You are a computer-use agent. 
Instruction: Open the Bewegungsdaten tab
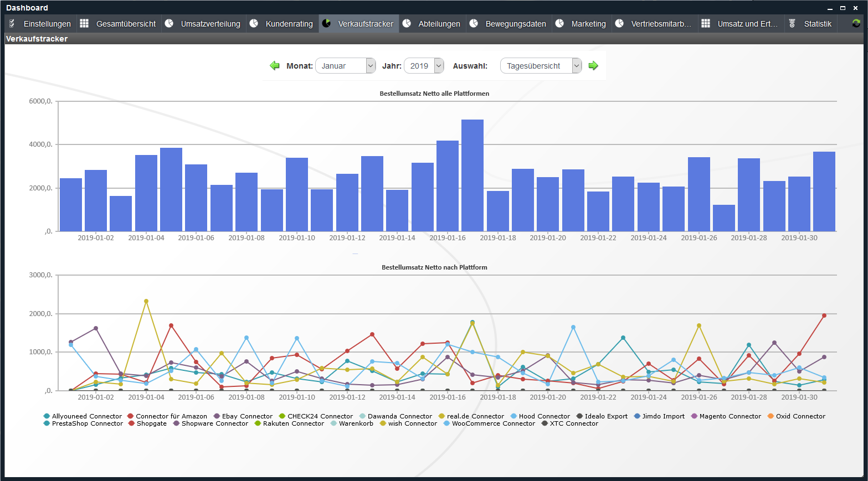[515, 24]
